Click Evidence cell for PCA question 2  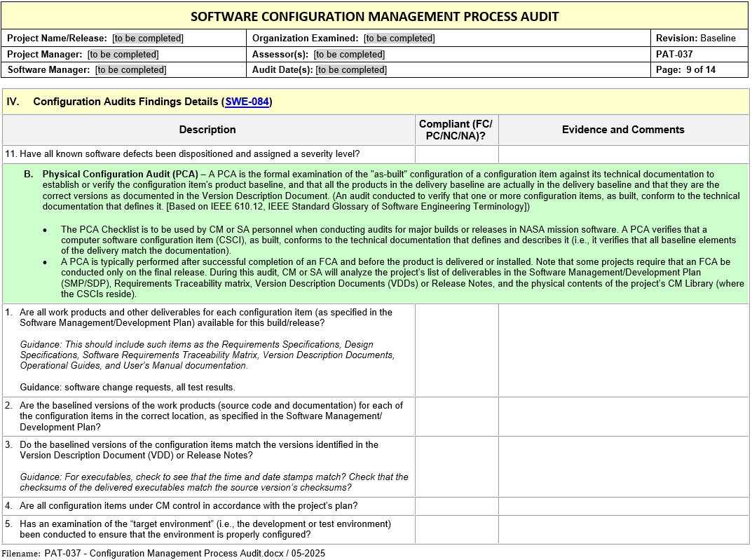click(x=623, y=416)
